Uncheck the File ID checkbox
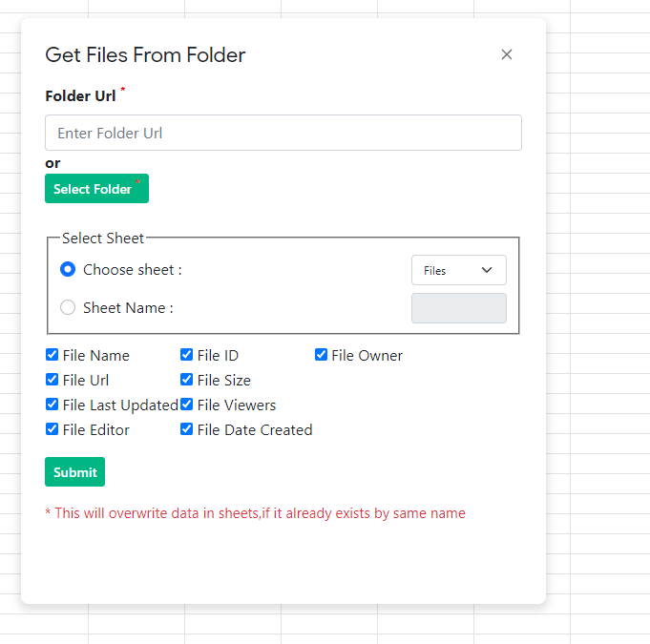Viewport: 650px width, 644px height. [187, 355]
